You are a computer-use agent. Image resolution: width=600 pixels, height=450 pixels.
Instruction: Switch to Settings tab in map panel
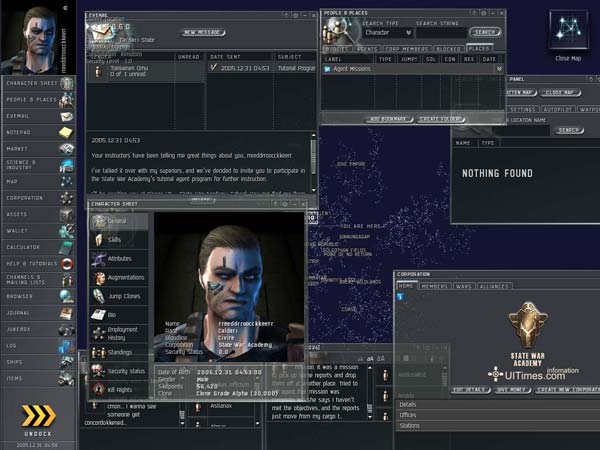523,109
